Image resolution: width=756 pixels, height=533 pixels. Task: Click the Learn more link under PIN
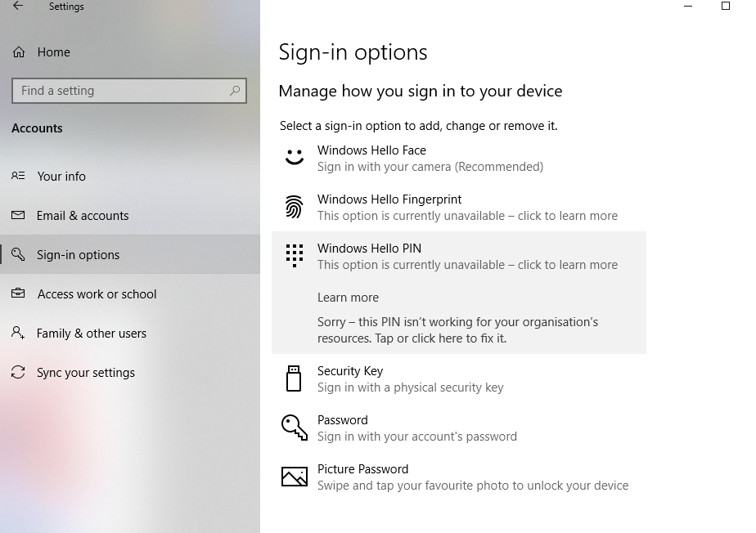click(x=348, y=298)
